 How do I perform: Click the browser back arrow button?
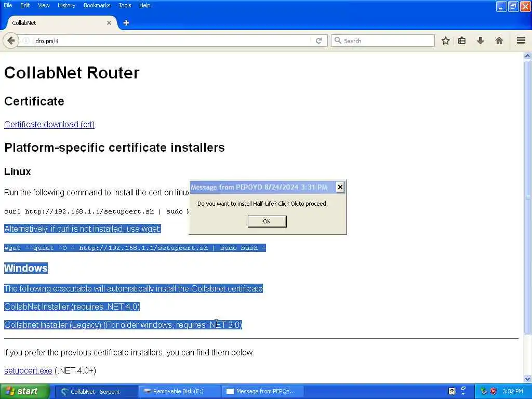click(x=11, y=41)
